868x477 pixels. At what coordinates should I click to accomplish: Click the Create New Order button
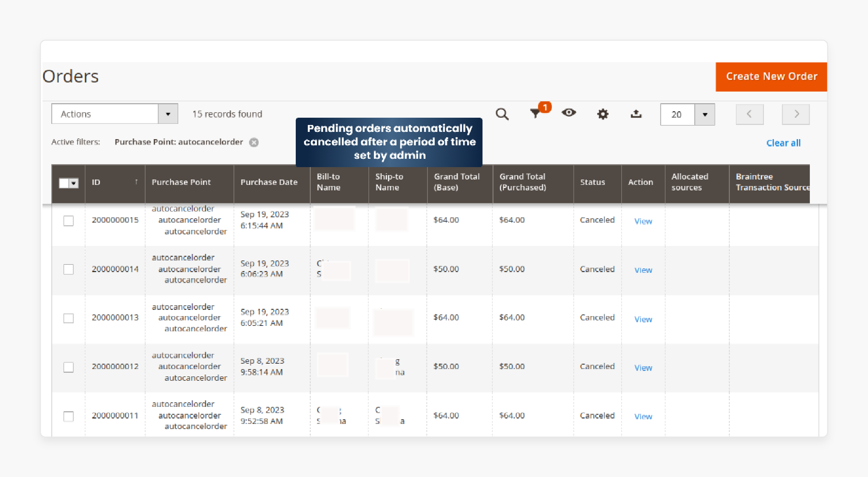[x=771, y=77]
